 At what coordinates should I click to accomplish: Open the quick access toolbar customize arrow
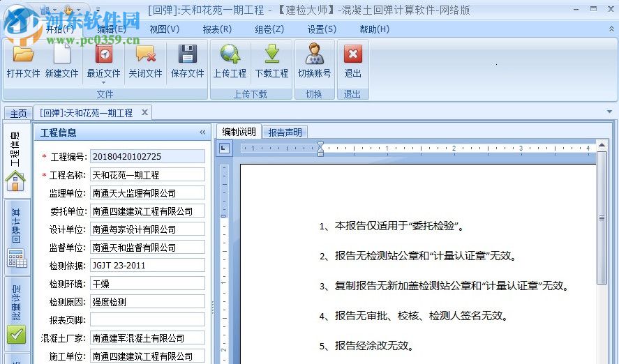[x=98, y=10]
